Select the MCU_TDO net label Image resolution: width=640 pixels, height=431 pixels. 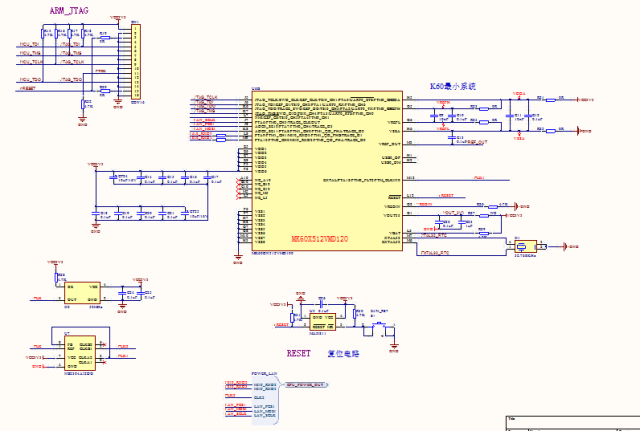point(30,80)
